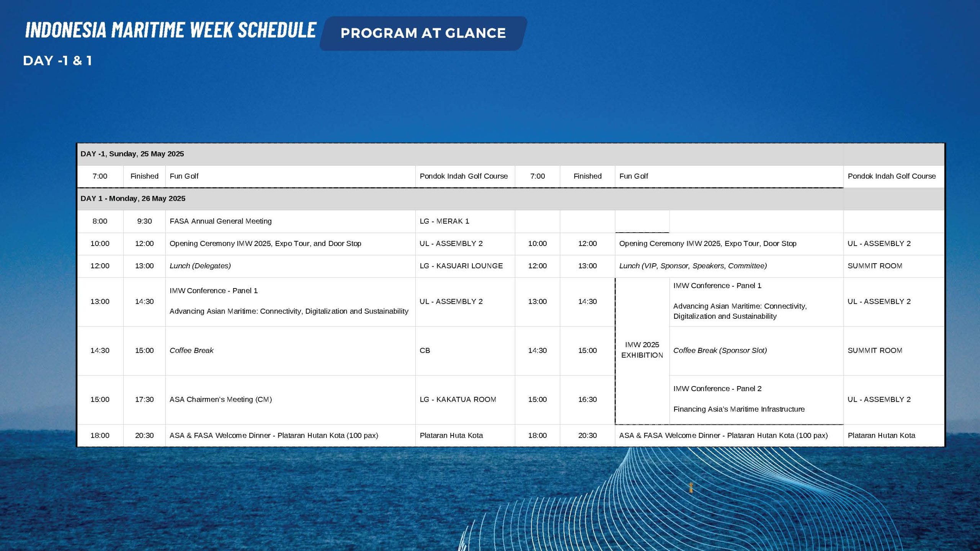Click the left-column IMW Conference - Panel 1 text
Image resolution: width=980 pixels, height=551 pixels.
point(214,291)
